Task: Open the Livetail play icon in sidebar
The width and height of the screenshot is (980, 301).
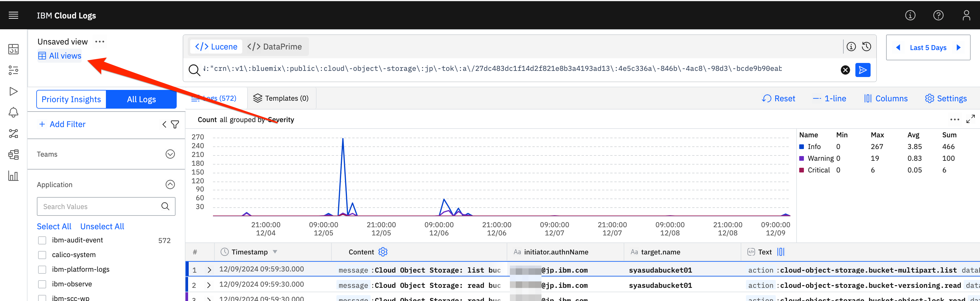Action: pyautogui.click(x=13, y=91)
